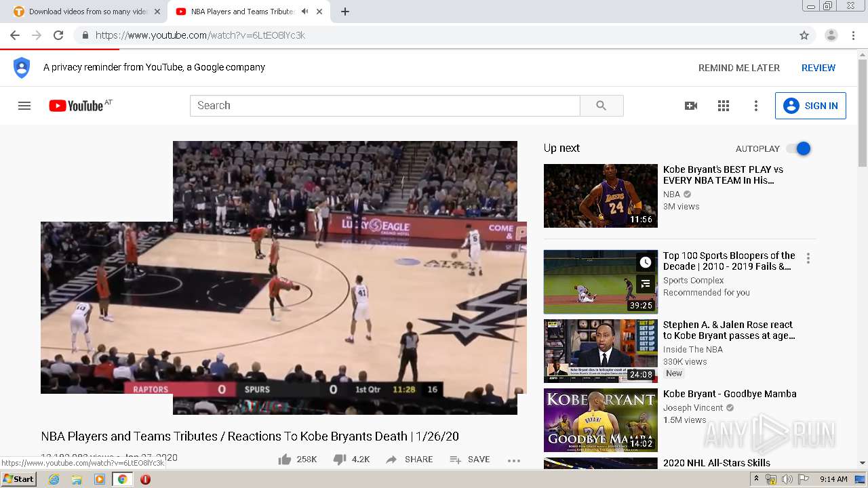
Task: Click the Chrome taskbar icon
Action: [122, 479]
